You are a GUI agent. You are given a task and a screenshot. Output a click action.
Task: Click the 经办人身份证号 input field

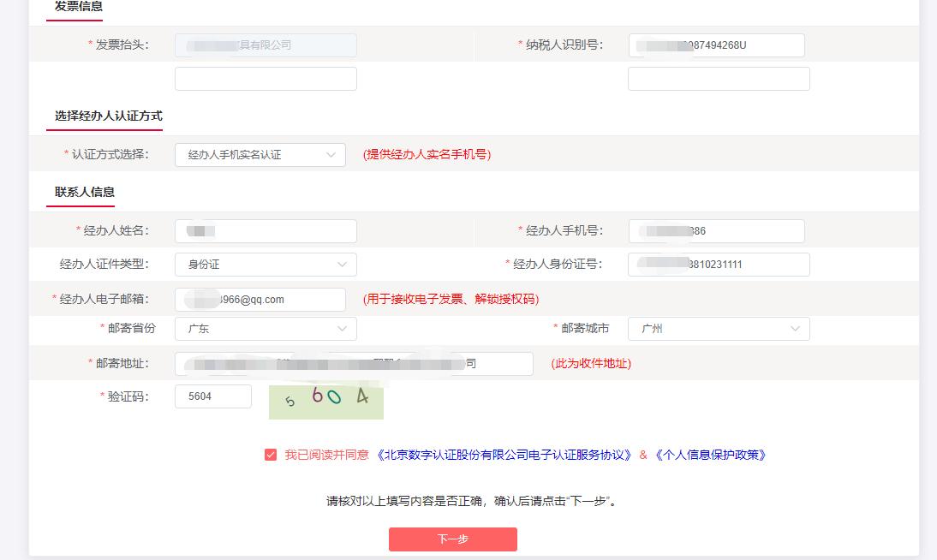(x=717, y=265)
